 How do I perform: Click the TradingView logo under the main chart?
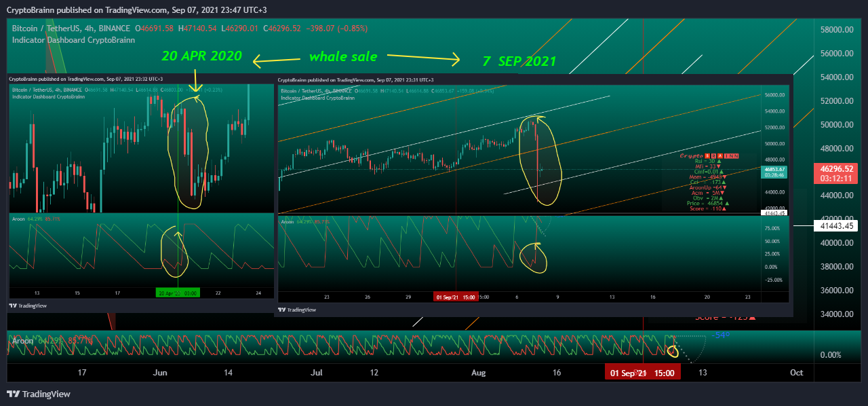(38, 394)
